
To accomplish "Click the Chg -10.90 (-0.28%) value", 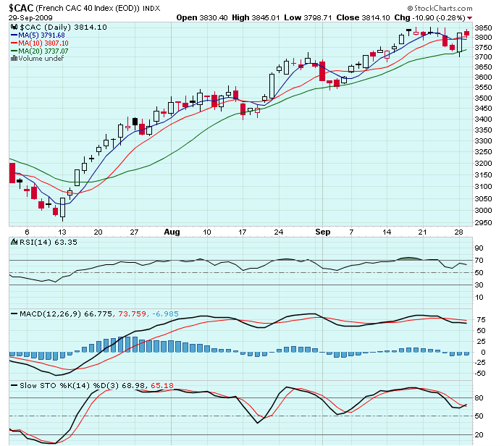I will [x=429, y=17].
